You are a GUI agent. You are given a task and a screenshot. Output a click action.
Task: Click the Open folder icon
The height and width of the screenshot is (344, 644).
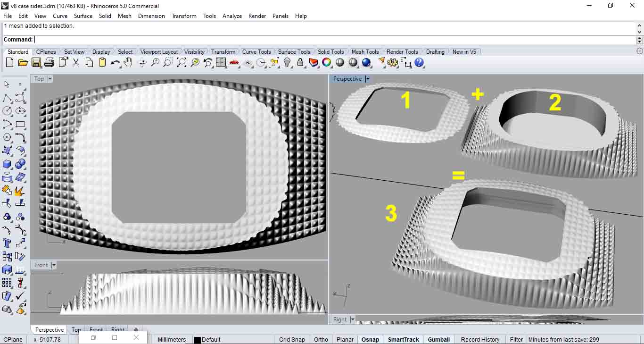pyautogui.click(x=23, y=62)
